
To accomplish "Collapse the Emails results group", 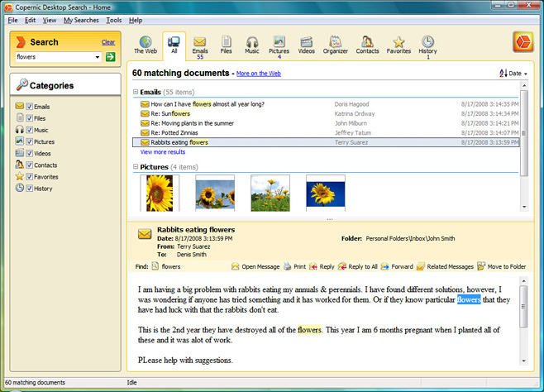I will [136, 92].
